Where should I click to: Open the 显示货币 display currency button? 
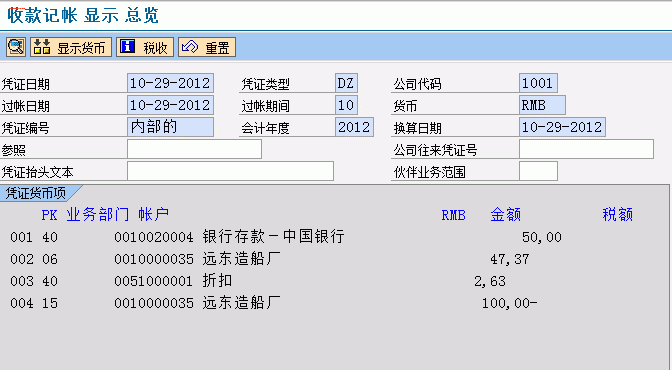click(71, 47)
